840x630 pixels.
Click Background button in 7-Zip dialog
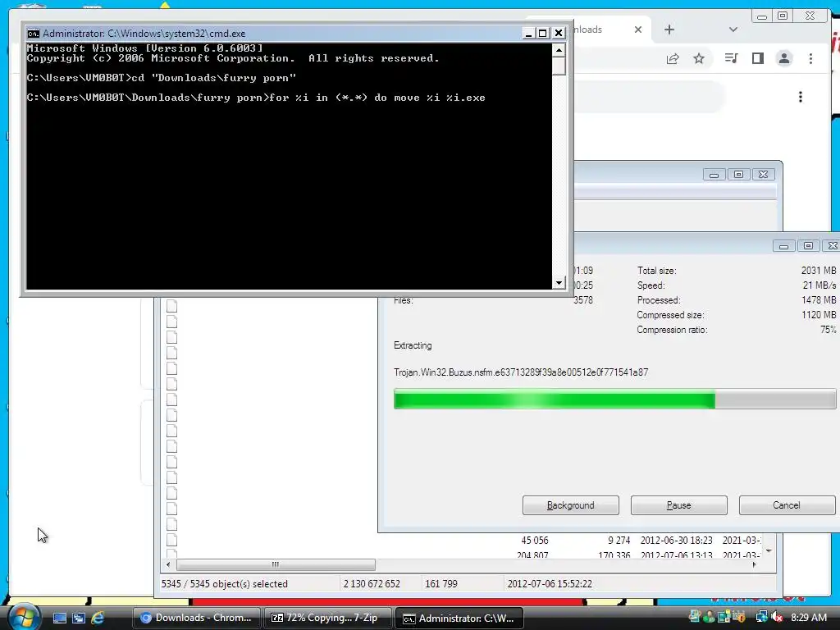(571, 505)
